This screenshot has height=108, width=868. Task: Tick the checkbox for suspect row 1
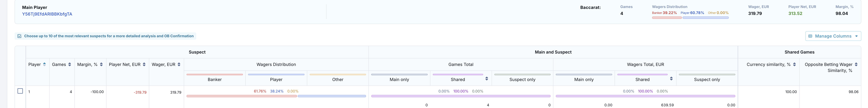[x=20, y=91]
